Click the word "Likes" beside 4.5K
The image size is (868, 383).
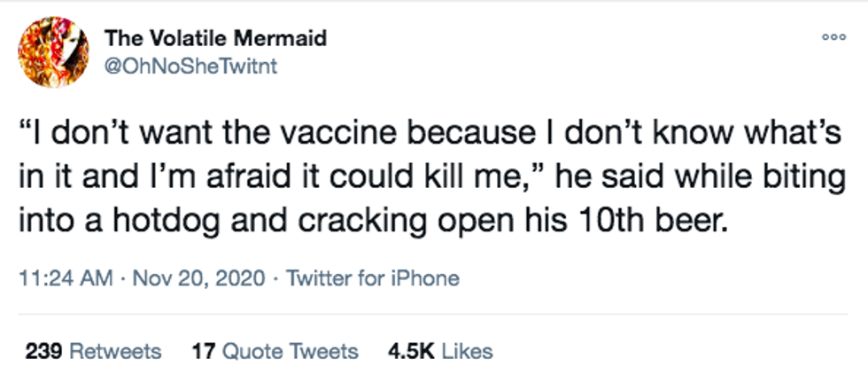[x=466, y=351]
